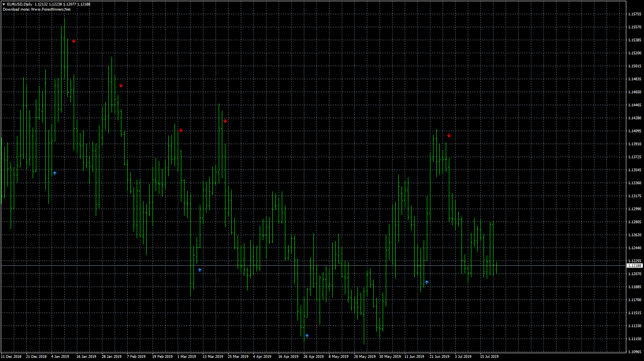
Task: Click the 1.12805 price label
Action: coord(635,222)
